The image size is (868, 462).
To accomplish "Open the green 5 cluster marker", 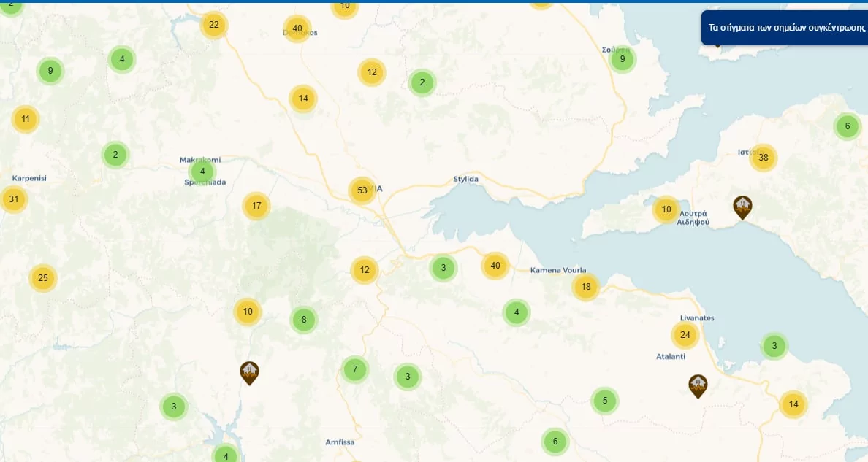I will point(604,401).
